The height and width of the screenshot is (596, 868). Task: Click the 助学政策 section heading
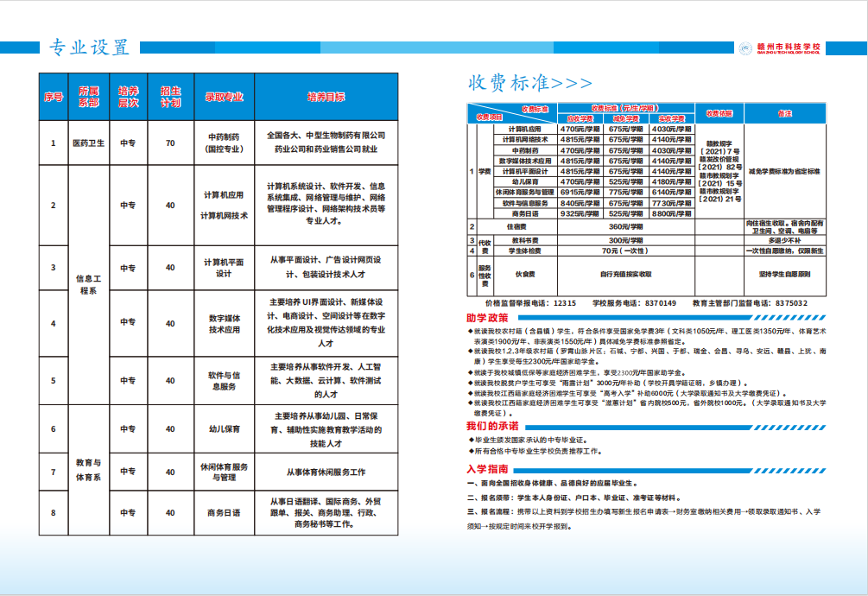[487, 318]
